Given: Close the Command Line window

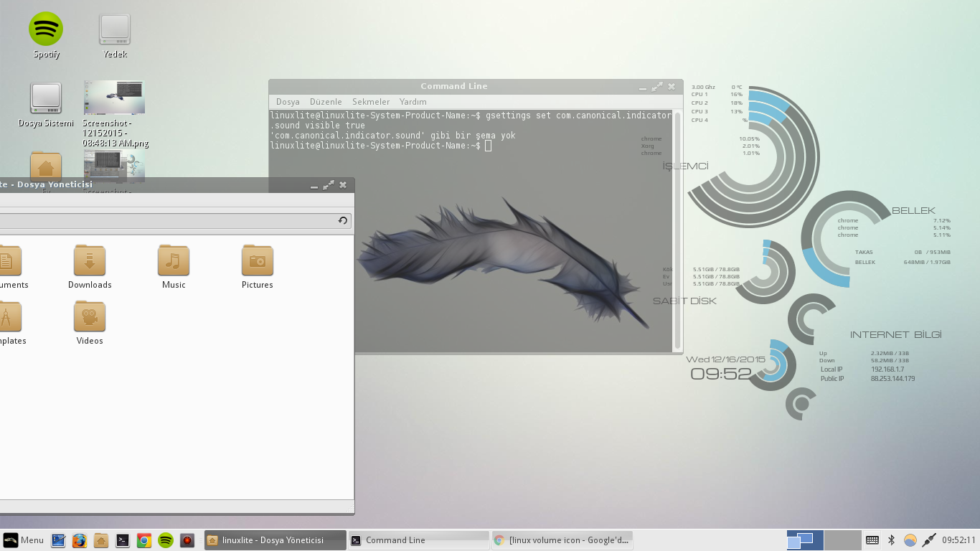Looking at the screenshot, I should [672, 87].
